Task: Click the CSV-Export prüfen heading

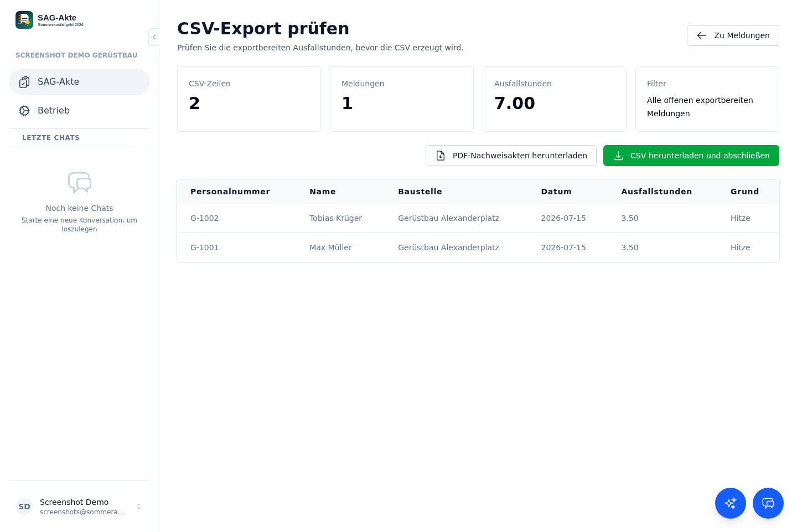Action: click(x=263, y=28)
